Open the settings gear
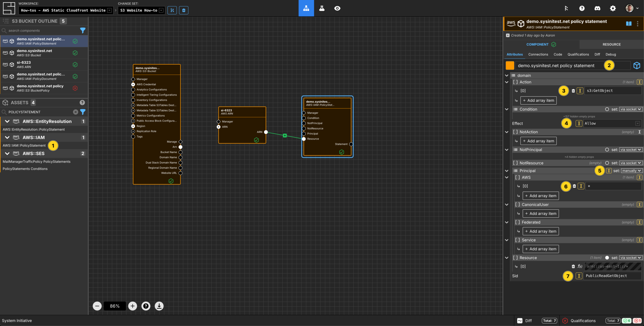 click(x=613, y=8)
